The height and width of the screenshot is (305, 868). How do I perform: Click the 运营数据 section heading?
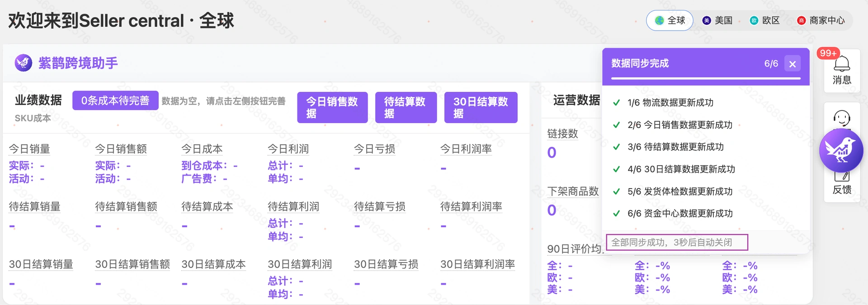tap(577, 100)
